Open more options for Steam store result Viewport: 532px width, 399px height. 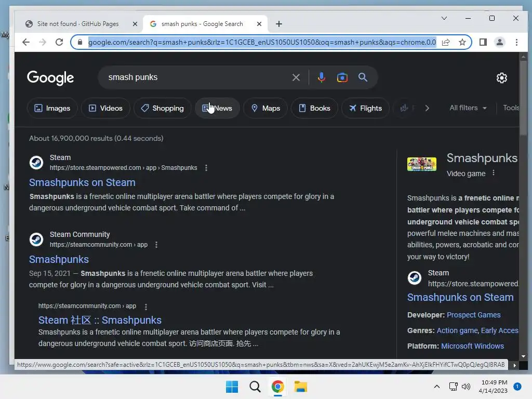pos(206,168)
